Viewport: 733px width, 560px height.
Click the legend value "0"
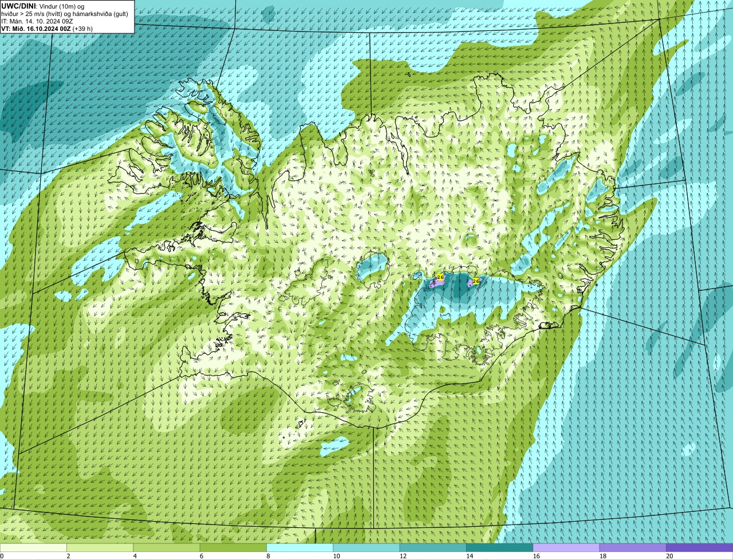[x=2, y=556]
